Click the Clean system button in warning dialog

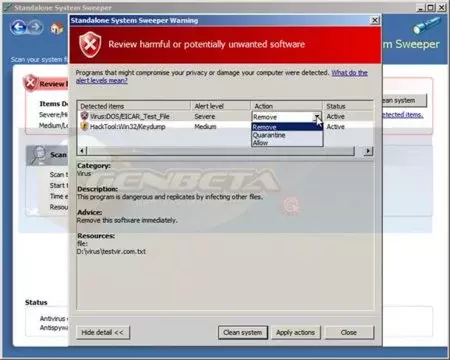point(243,332)
